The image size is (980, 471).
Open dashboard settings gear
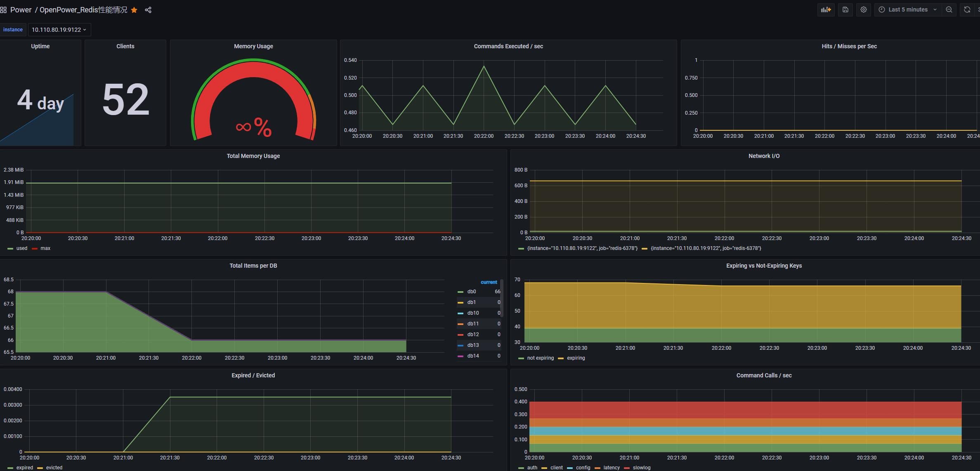click(x=863, y=9)
